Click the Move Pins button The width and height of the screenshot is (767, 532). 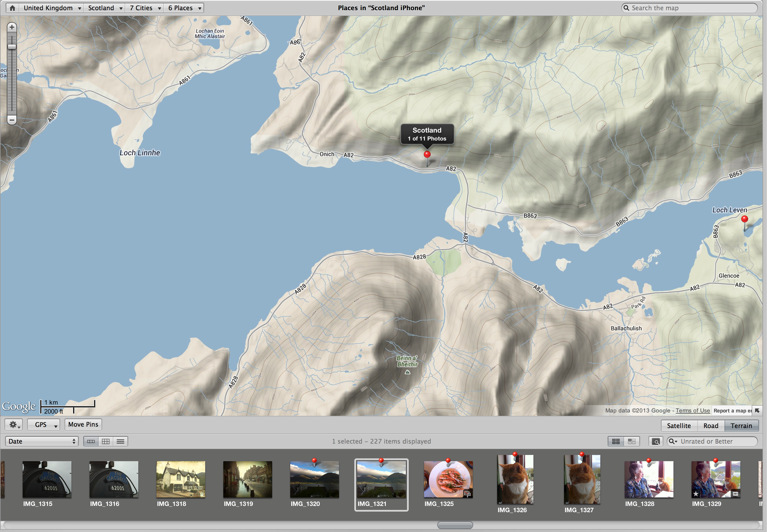point(83,424)
